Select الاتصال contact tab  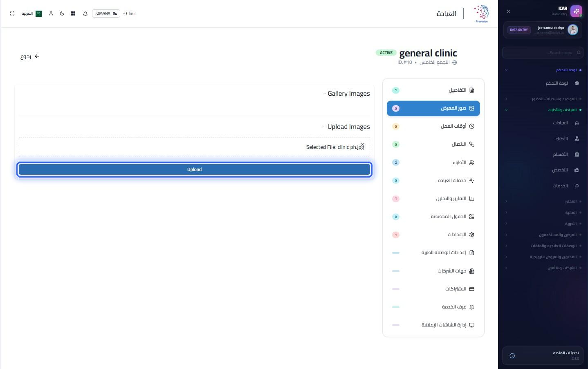pyautogui.click(x=433, y=144)
